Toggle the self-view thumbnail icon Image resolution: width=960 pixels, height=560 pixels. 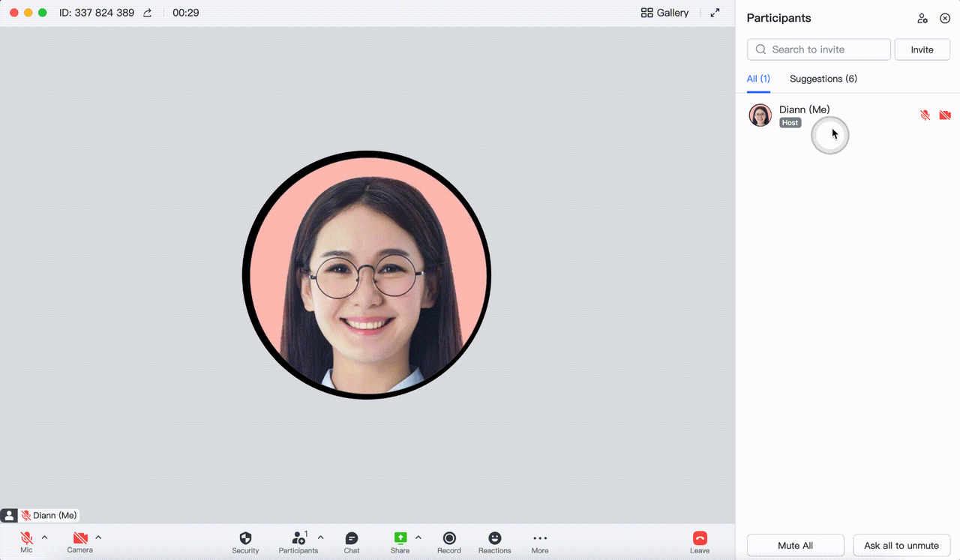(x=8, y=515)
